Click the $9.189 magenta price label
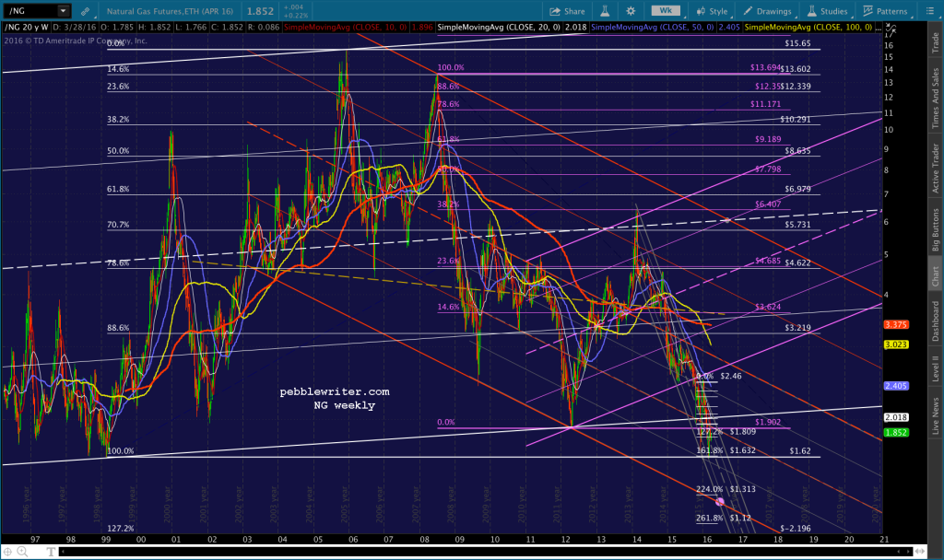This screenshot has width=944, height=560. [x=768, y=139]
